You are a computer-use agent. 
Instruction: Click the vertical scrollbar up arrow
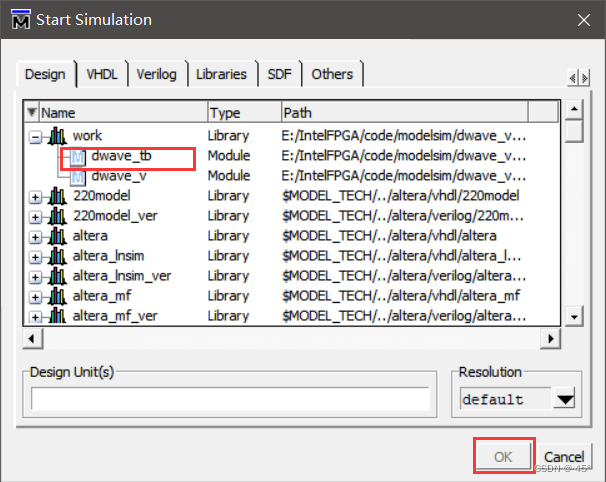(x=574, y=109)
